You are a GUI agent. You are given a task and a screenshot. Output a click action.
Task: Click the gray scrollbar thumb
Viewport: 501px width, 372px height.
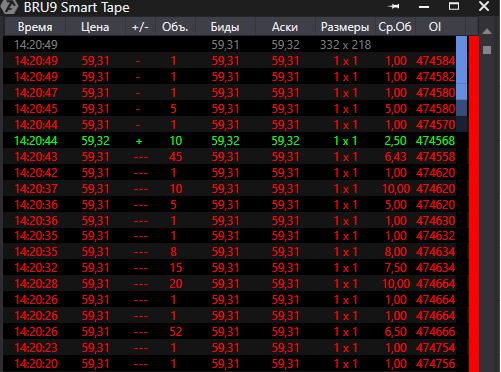click(487, 50)
